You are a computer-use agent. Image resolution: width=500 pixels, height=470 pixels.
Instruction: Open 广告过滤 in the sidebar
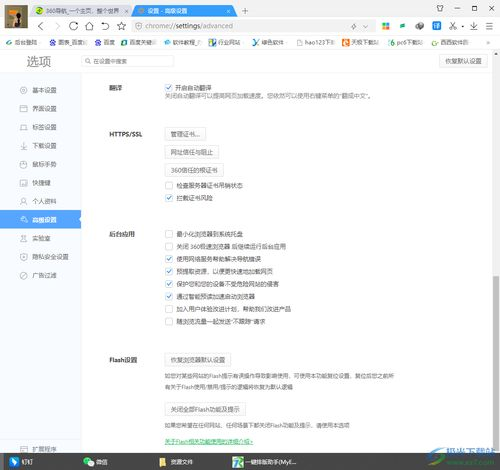coord(40,275)
